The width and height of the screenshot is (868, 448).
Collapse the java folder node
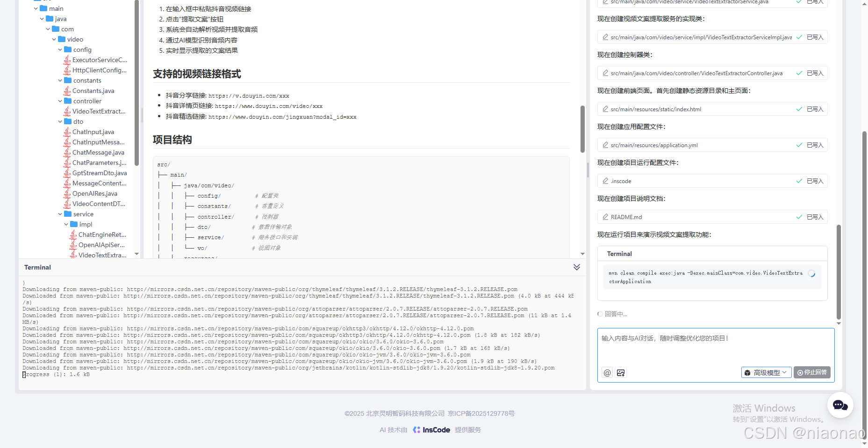click(x=42, y=19)
